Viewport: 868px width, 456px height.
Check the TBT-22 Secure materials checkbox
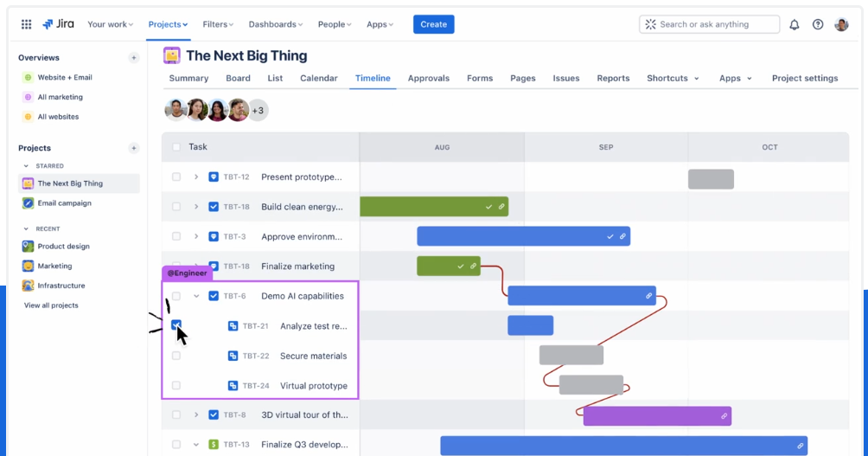point(176,356)
